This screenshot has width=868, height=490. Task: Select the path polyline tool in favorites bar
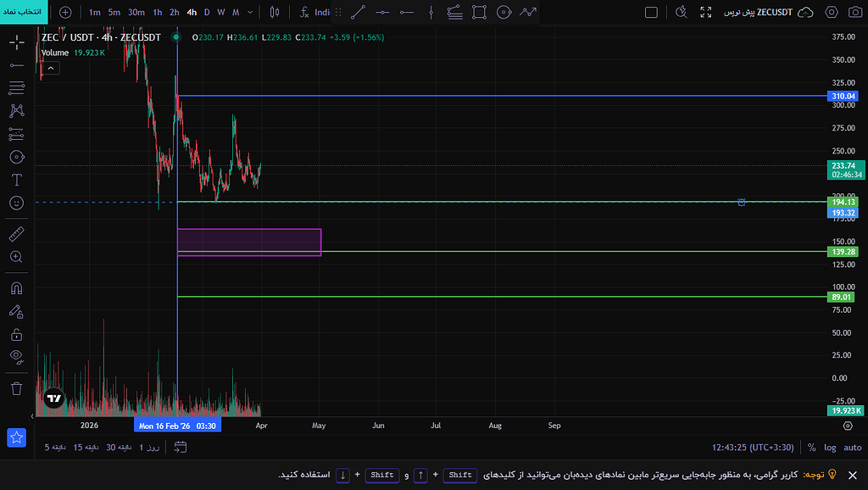coord(528,12)
